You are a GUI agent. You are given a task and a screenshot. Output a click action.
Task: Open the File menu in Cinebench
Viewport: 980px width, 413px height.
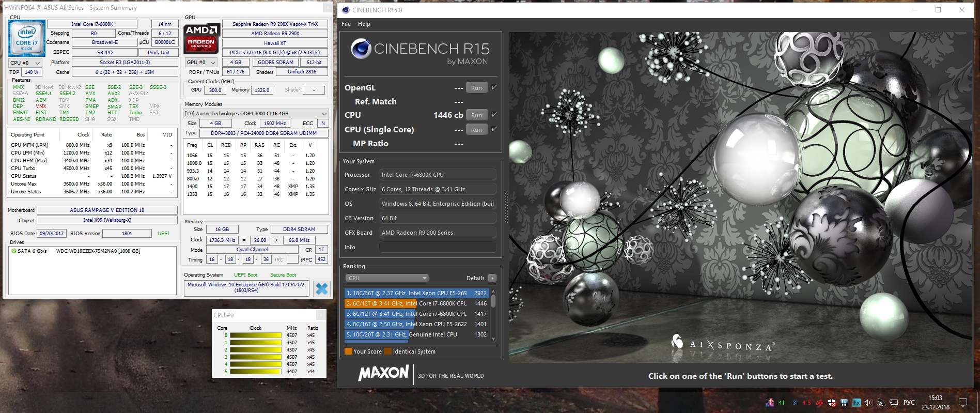346,24
